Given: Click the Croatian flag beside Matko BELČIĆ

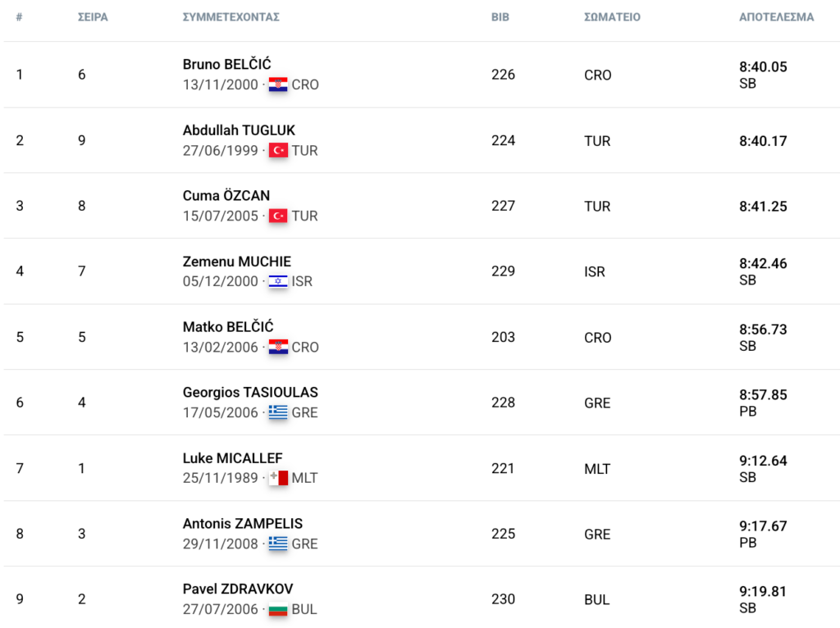Looking at the screenshot, I should pyautogui.click(x=278, y=347).
